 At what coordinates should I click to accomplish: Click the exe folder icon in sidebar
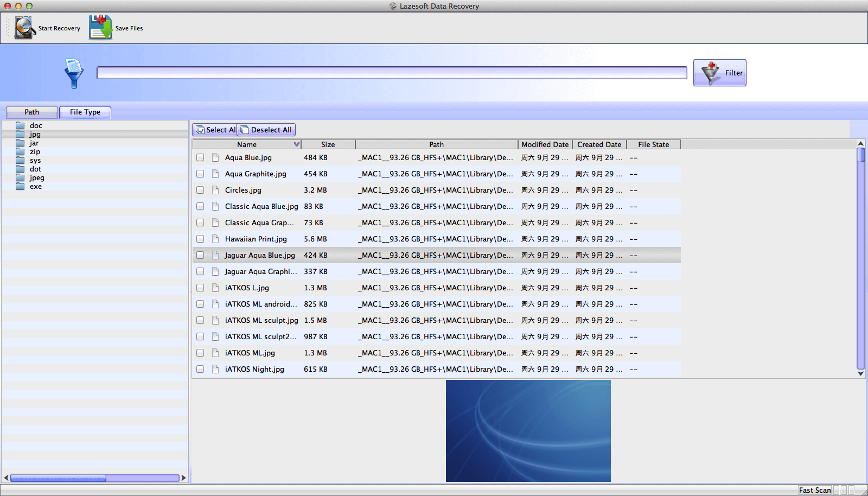pos(20,186)
